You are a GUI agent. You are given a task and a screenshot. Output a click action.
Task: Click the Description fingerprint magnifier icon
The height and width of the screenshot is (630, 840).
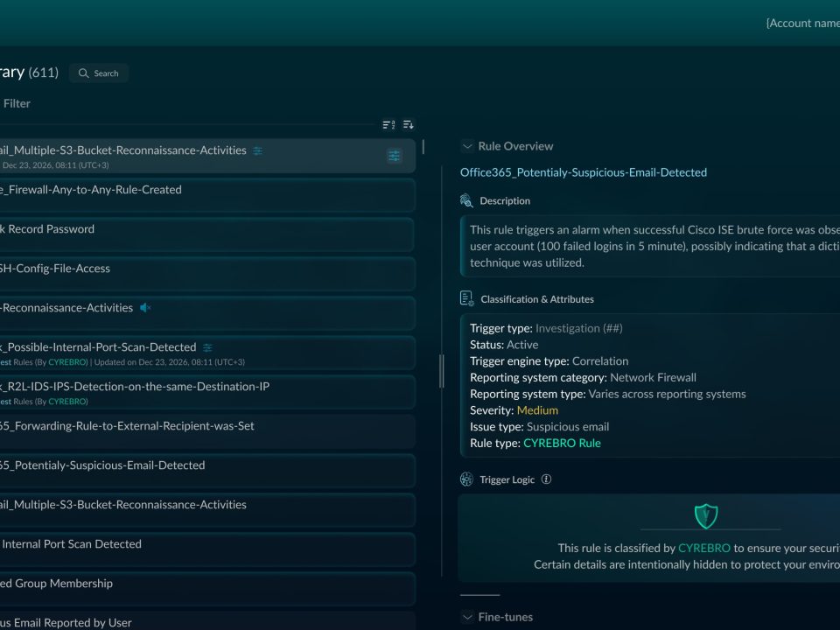467,201
